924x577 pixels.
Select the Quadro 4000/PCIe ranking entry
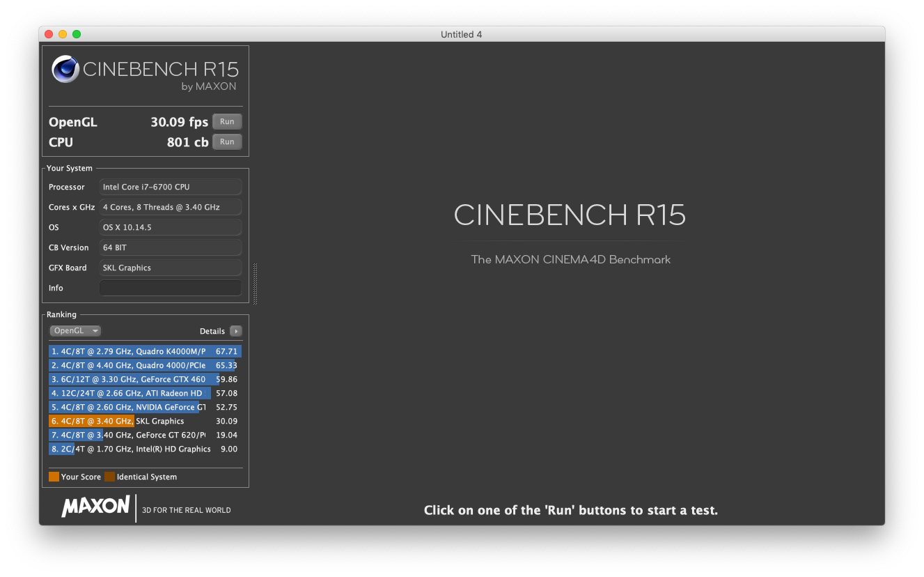coord(145,365)
